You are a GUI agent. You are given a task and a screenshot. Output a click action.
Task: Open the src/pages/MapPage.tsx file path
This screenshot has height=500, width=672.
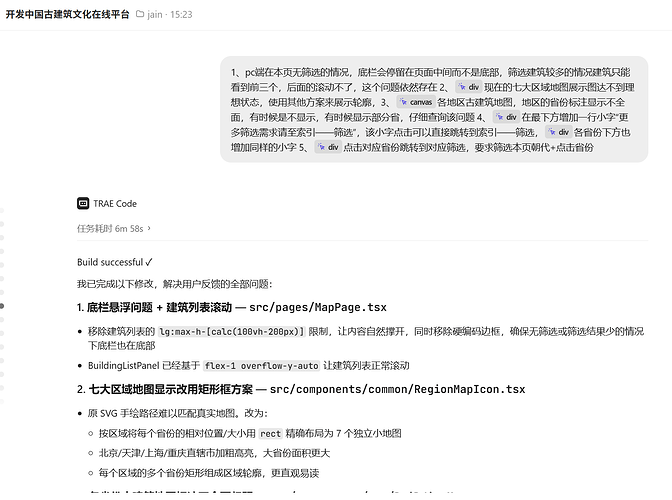(x=318, y=307)
